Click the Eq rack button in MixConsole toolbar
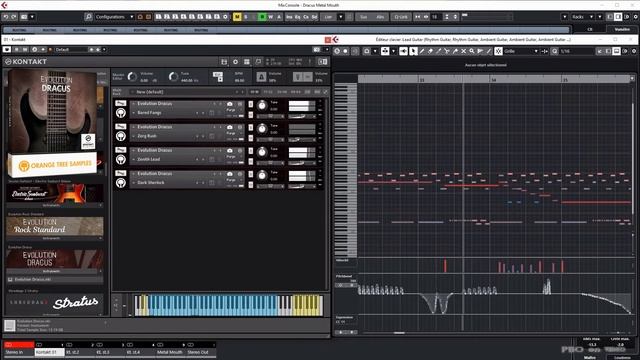 pyautogui.click(x=297, y=17)
